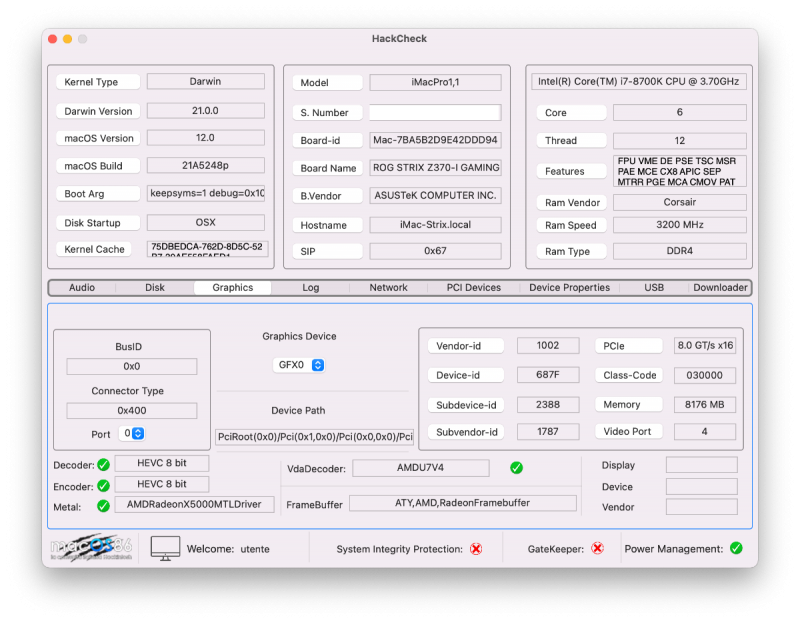The width and height of the screenshot is (800, 623).
Task: Click the VdaDecoder value AMDU7V4
Action: click(420, 467)
